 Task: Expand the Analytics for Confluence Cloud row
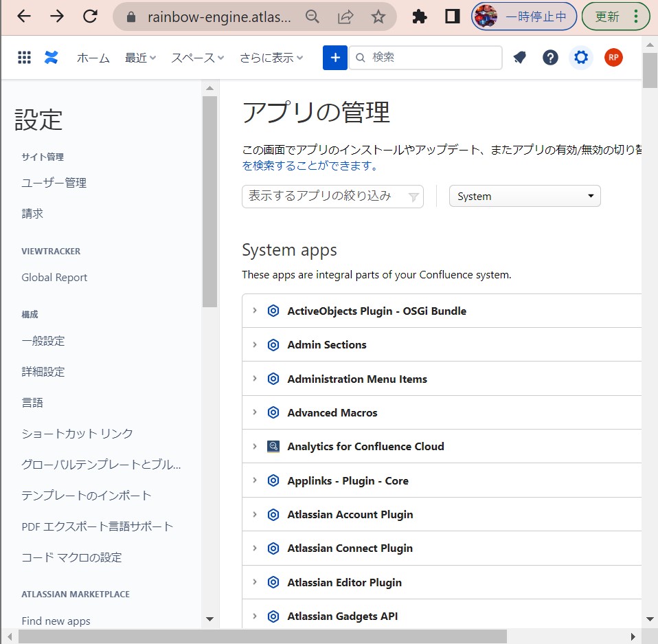(255, 446)
